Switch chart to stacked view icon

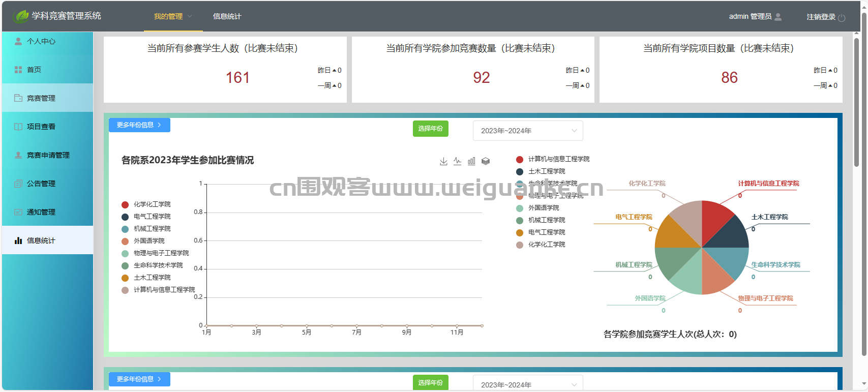(486, 161)
